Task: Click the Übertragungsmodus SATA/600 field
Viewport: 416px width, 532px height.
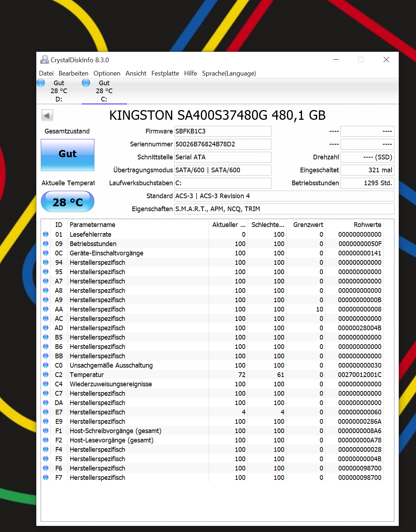Action: coord(223,170)
